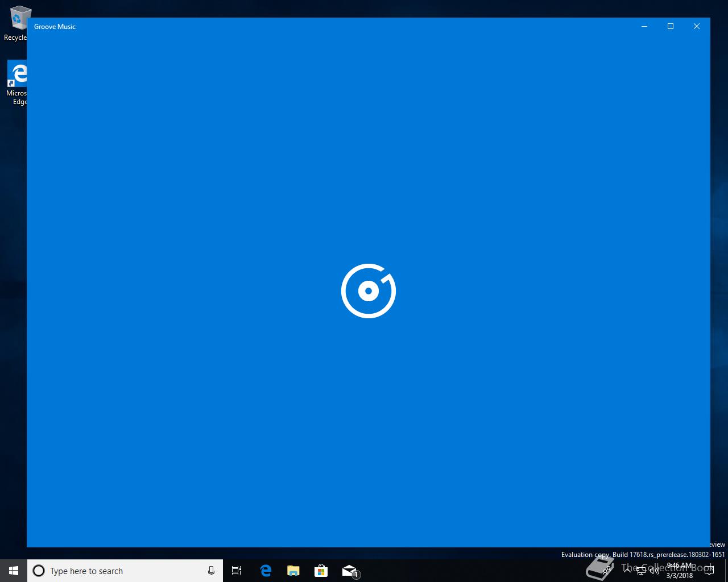Close the Groove Music window
Viewport: 728px width, 582px height.
tap(697, 26)
